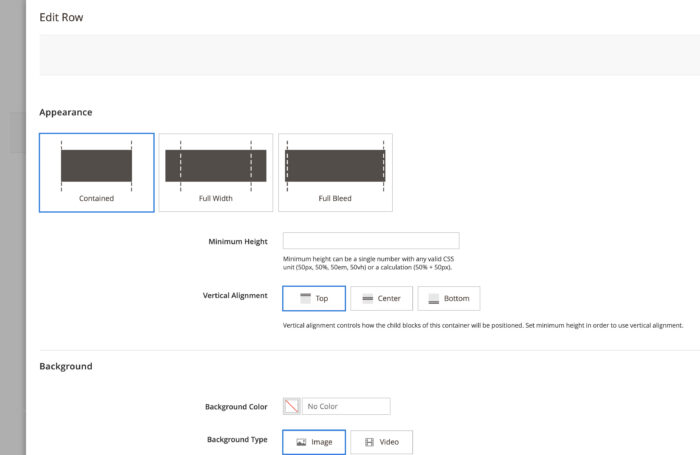Select the Full Bleed appearance option
Viewport: 700px width, 455px height.
click(x=335, y=172)
